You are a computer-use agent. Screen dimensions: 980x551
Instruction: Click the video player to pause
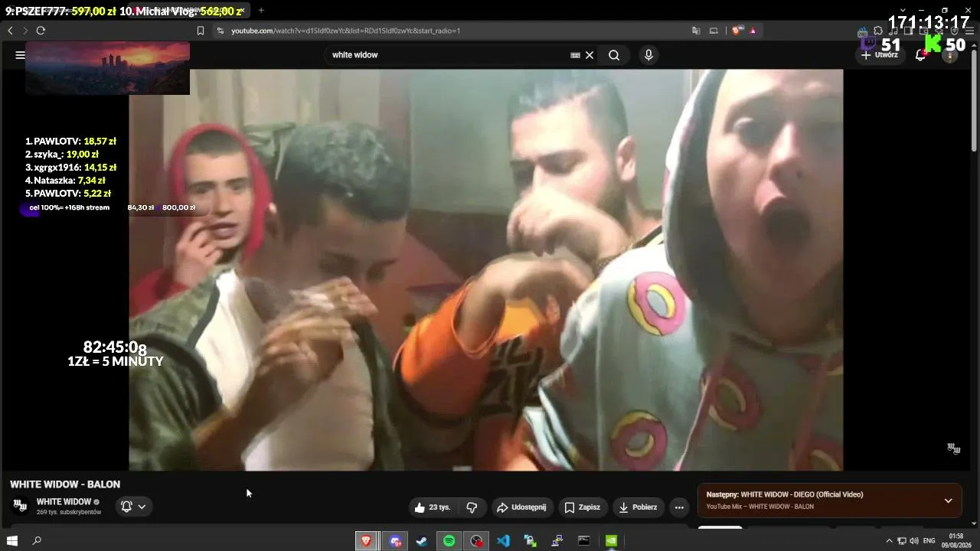(x=485, y=269)
